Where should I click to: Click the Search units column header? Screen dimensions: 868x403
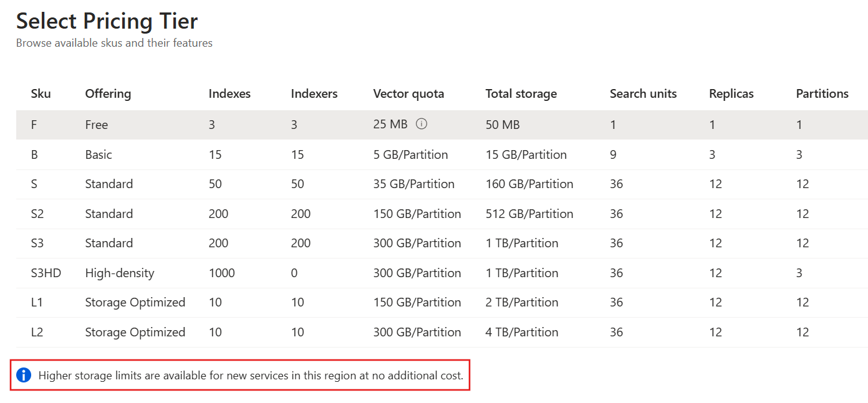pos(643,94)
